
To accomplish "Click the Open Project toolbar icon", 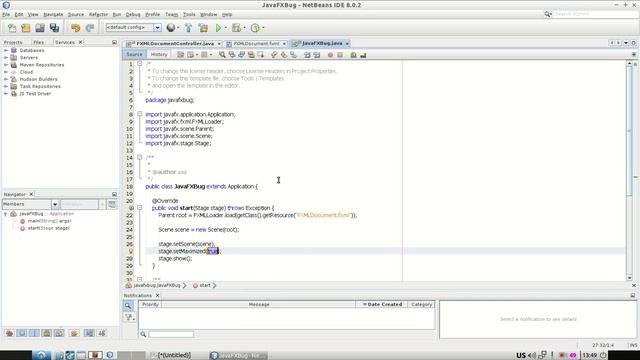I will click(40, 28).
